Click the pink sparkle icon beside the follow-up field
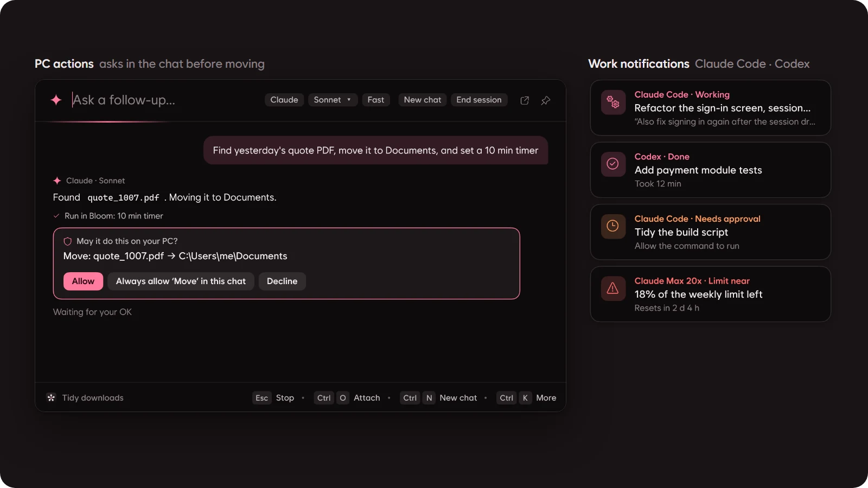The image size is (868, 488). (56, 100)
